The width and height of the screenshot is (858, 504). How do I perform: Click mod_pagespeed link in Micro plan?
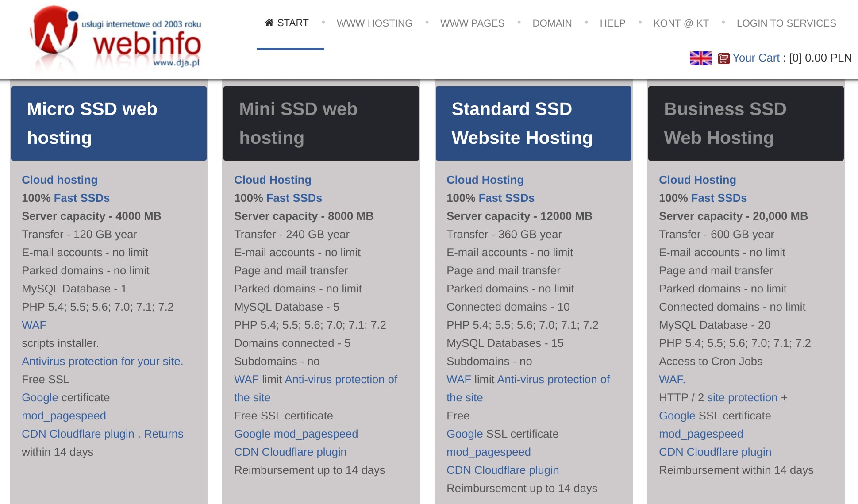tap(64, 416)
